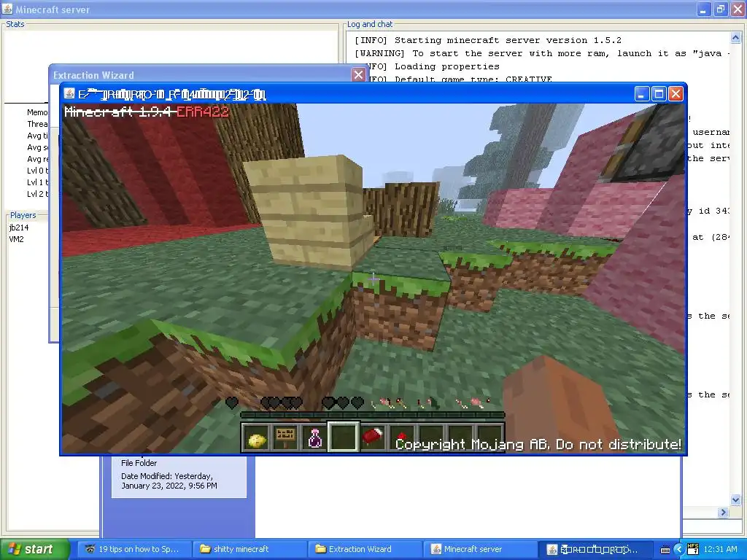
Task: Click the experience bar above the hotbar
Action: (x=372, y=415)
